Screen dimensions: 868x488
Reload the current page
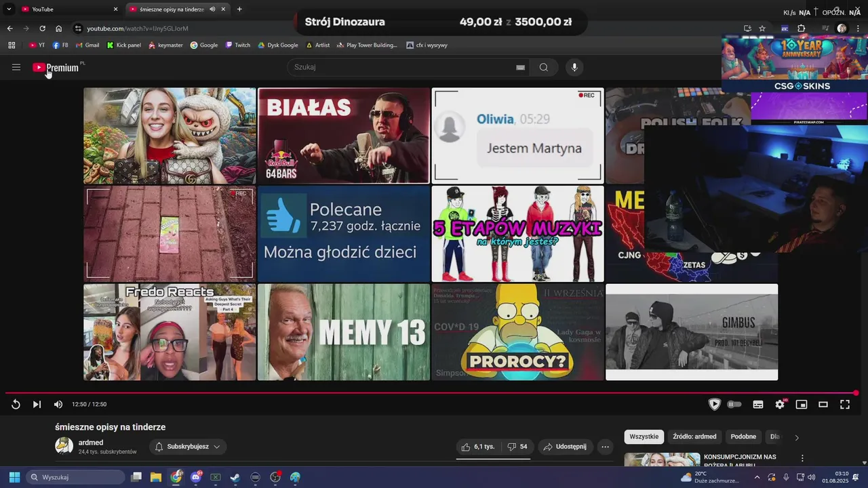(x=42, y=28)
